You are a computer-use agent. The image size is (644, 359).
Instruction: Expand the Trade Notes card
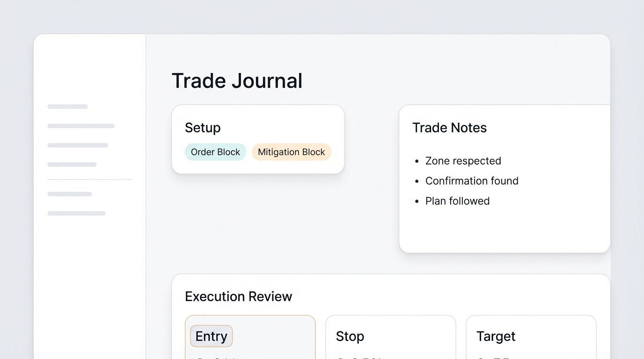(505, 178)
